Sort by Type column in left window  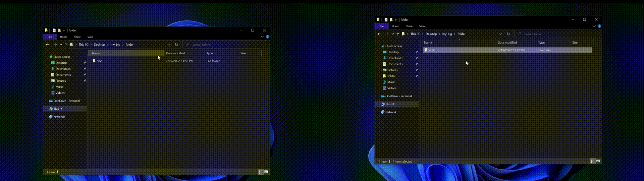click(222, 53)
